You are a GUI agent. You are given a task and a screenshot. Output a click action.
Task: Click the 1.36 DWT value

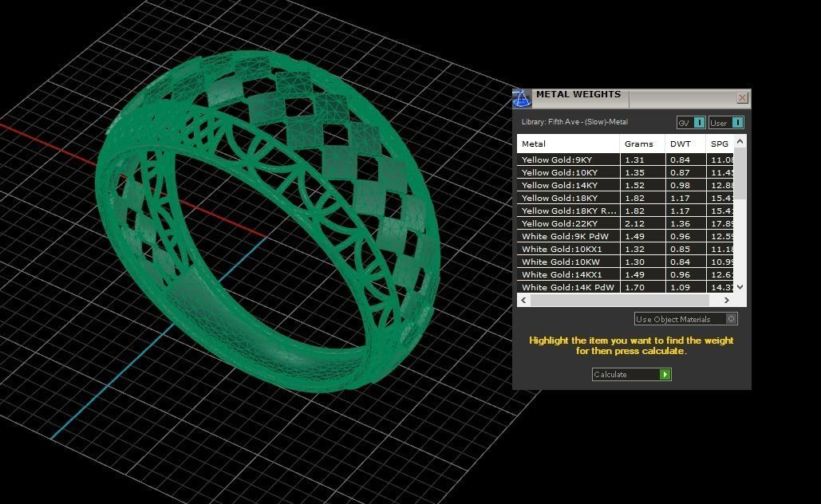(680, 223)
